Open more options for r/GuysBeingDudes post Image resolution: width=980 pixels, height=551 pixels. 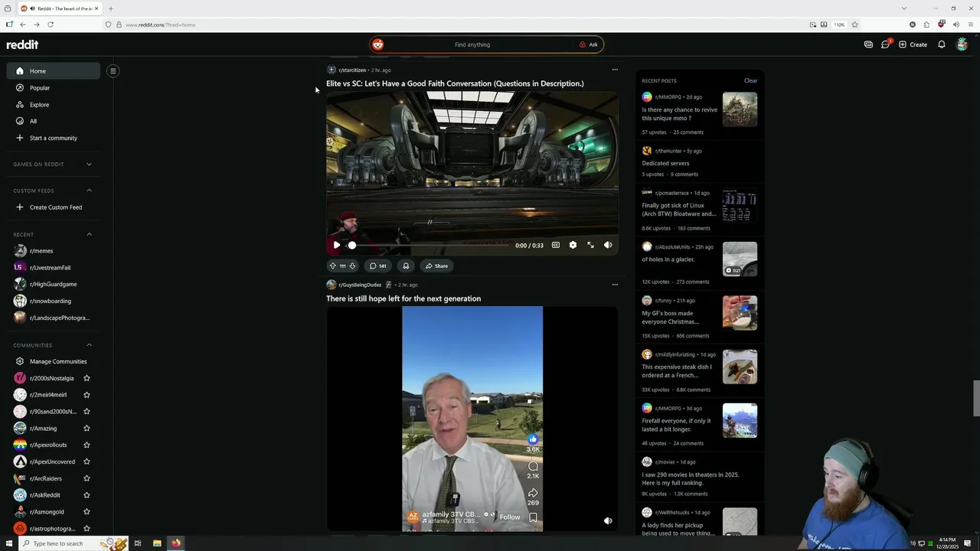[x=615, y=285]
